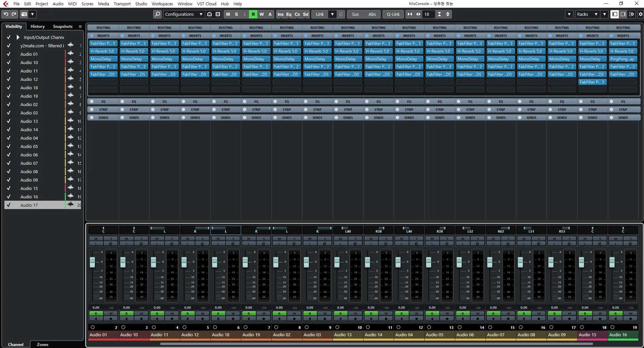The image size is (644, 348).
Task: Toggle visibility checkmark for Audio 17
Action: coord(9,205)
